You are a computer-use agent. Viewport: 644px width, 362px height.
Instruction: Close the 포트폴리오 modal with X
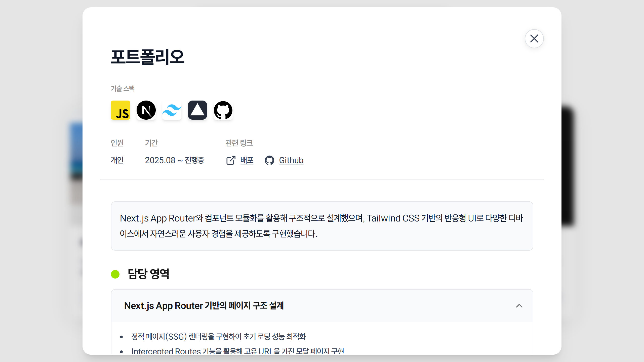(534, 38)
